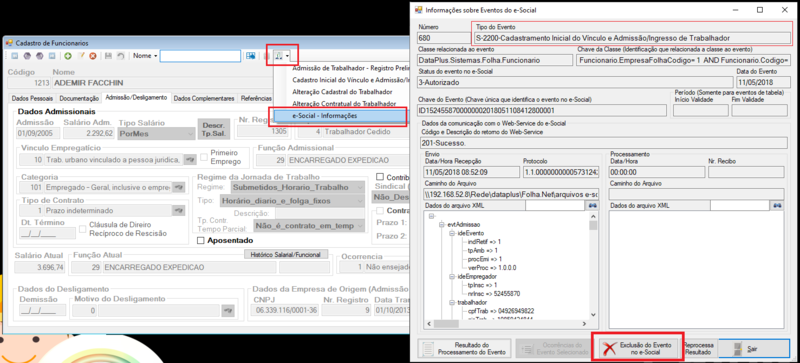Click Dt. Término date field
Image resolution: width=800 pixels, height=363 pixels.
(x=47, y=233)
